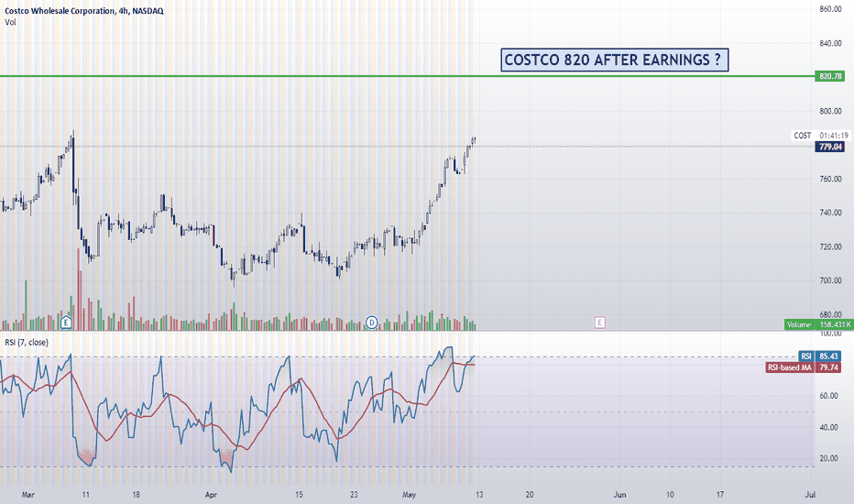Viewport: 854px width, 504px height.
Task: Click the 860.00 price axis label
Action: pyautogui.click(x=830, y=9)
